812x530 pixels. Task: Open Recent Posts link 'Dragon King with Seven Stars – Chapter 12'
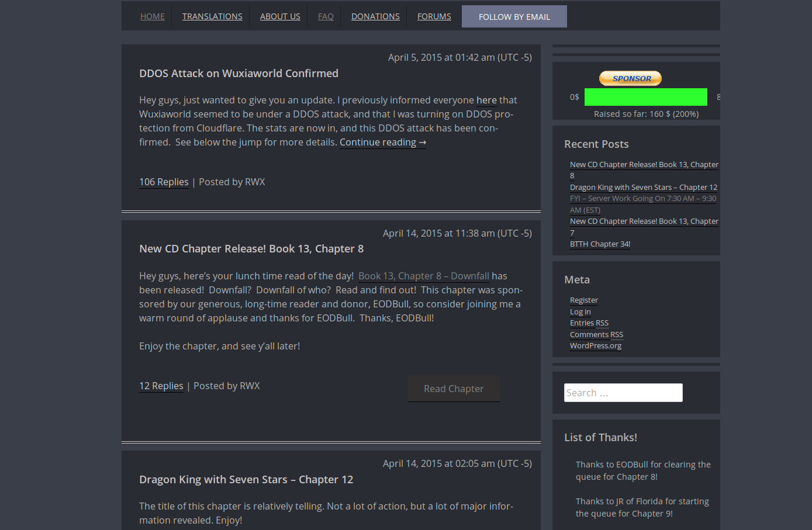point(644,187)
